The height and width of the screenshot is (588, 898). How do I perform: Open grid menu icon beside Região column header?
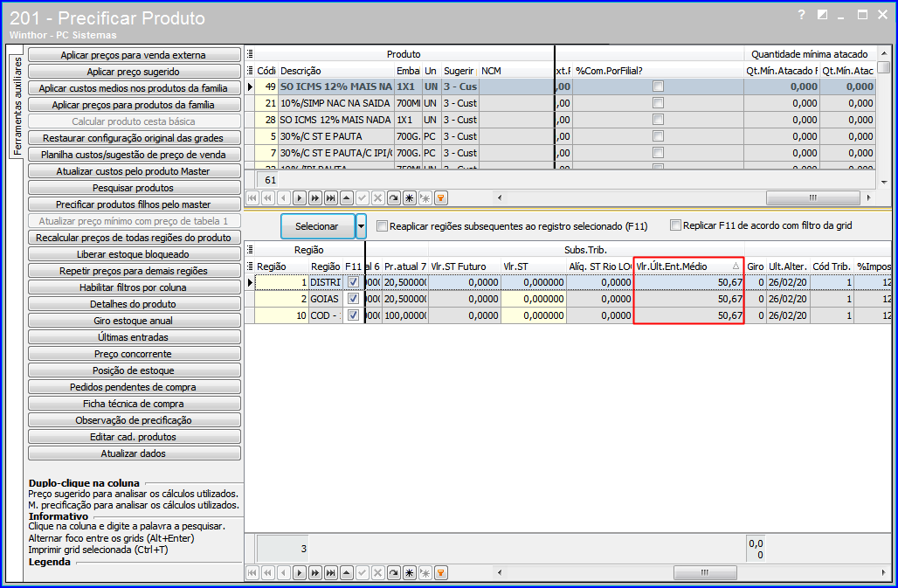coord(250,266)
